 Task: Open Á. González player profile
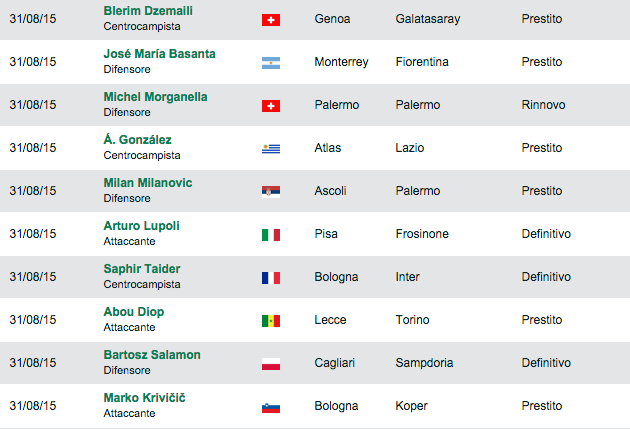tap(137, 140)
